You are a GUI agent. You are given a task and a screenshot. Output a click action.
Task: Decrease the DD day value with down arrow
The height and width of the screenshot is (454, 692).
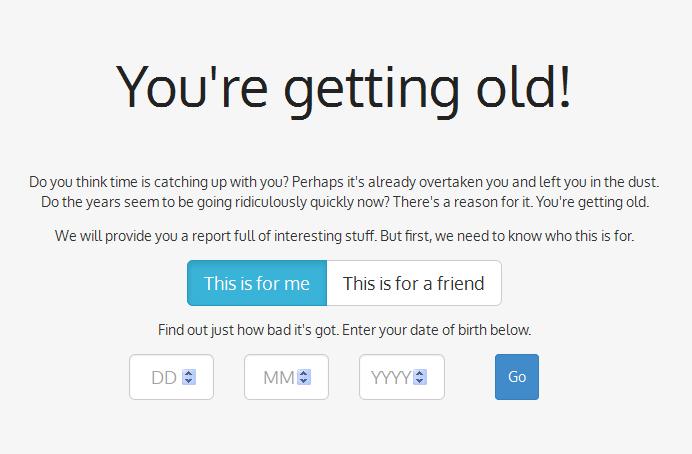[189, 382]
